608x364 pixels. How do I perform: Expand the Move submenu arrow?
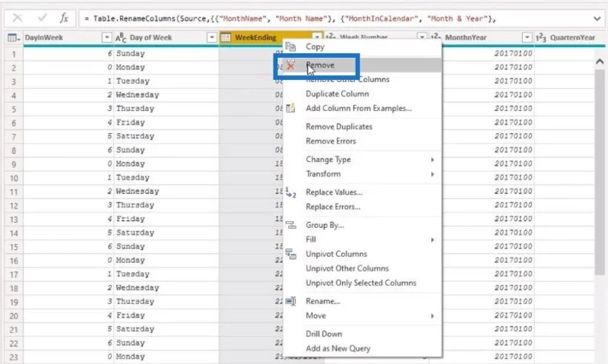click(x=432, y=316)
